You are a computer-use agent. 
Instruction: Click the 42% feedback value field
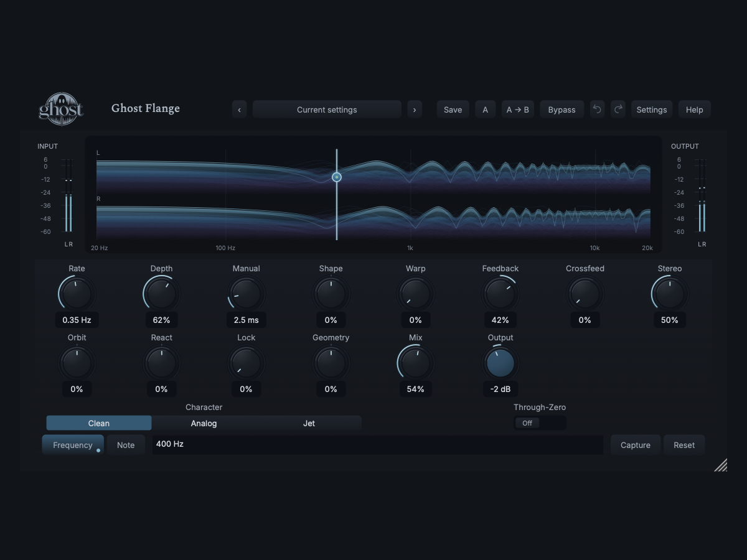(500, 320)
